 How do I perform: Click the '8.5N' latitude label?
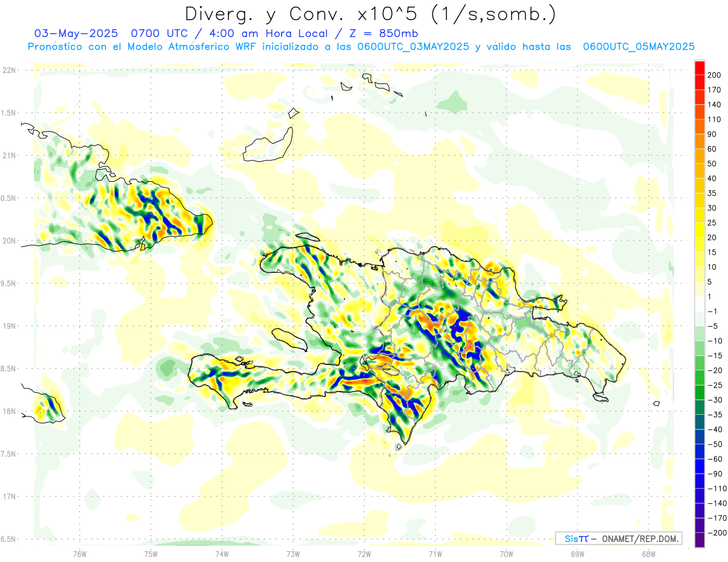(x=8, y=369)
